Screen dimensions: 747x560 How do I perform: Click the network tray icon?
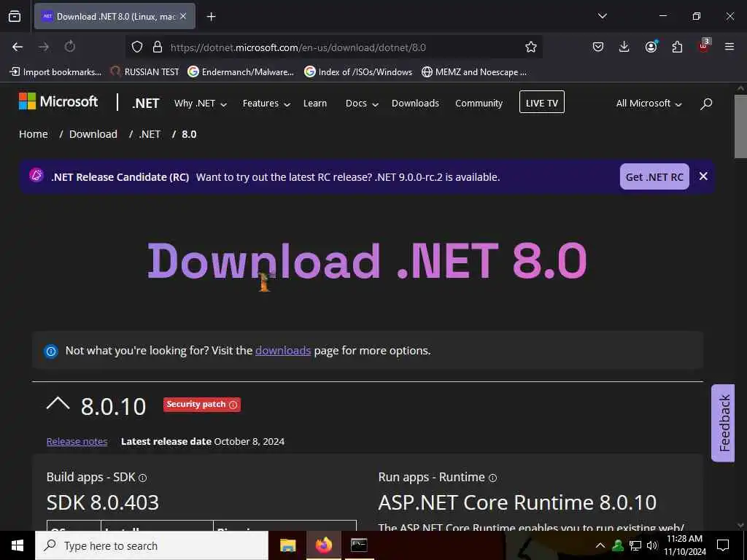635,545
